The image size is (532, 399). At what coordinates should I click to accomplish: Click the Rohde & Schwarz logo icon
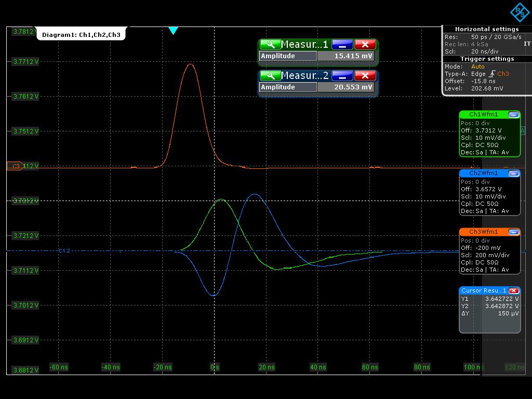[x=518, y=12]
